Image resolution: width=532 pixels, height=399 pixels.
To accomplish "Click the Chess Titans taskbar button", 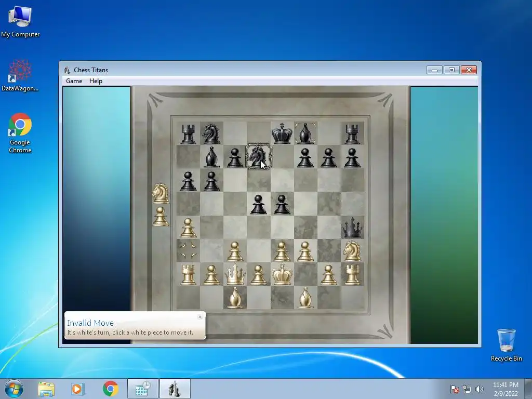I will pos(175,389).
